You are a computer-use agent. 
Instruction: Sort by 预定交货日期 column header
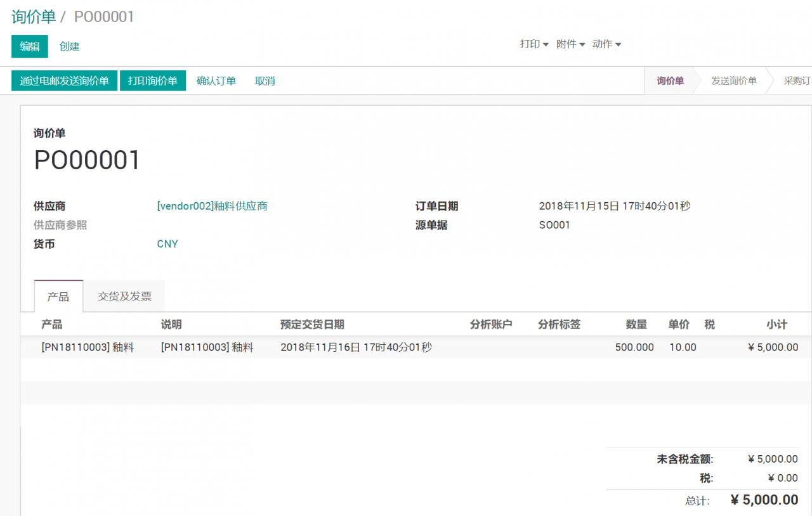tap(312, 325)
